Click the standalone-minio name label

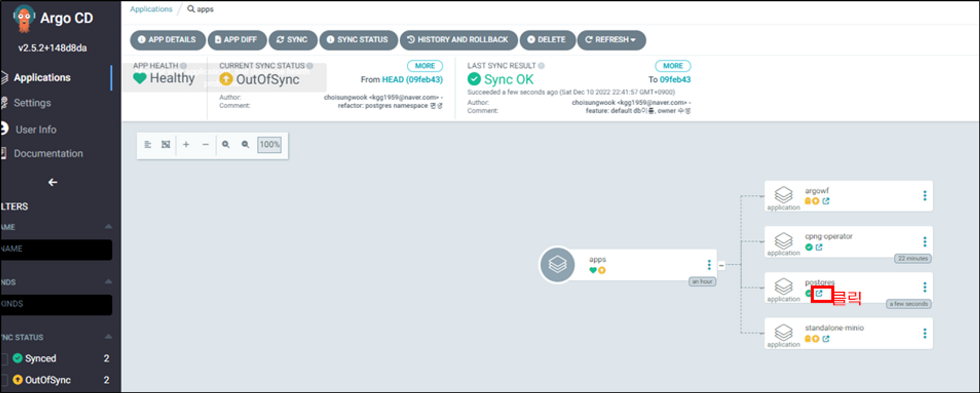[x=834, y=328]
